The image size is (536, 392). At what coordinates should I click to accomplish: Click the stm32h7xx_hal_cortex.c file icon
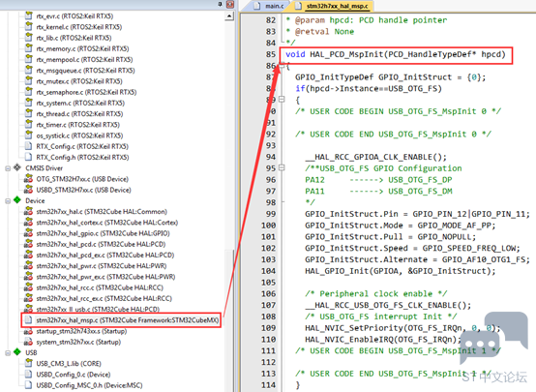click(x=28, y=223)
